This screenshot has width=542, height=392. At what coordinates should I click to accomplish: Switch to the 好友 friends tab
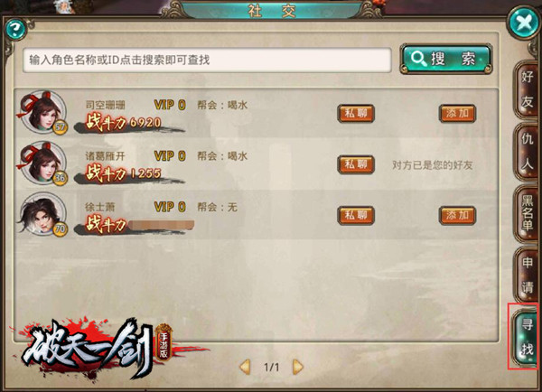(527, 89)
